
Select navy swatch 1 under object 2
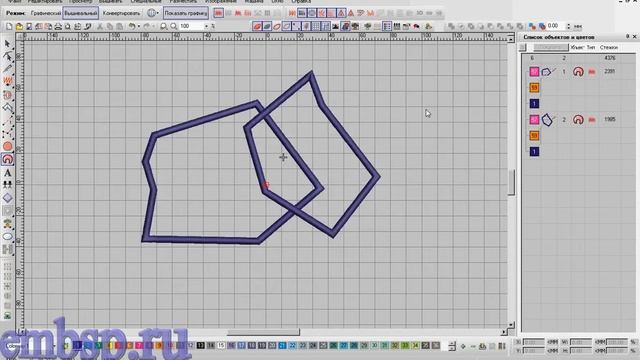534,152
